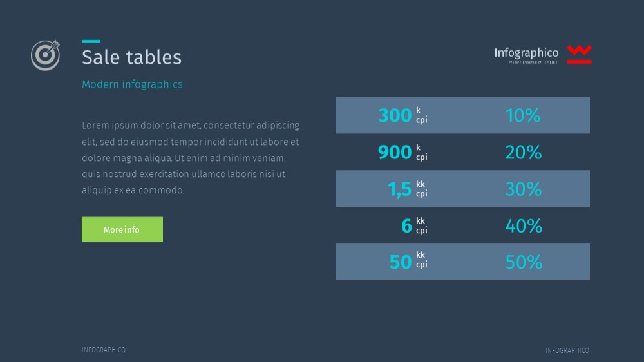
Task: Click the target bullseye icon
Action: (45, 55)
